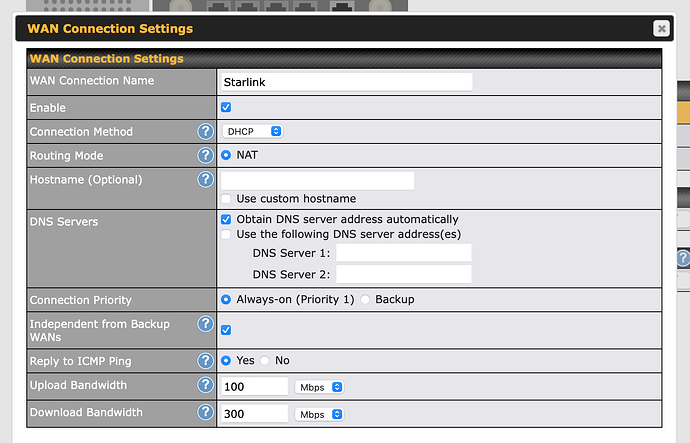Viewport: 690px width, 443px height.
Task: Check the Use custom hostname box
Action: [226, 199]
